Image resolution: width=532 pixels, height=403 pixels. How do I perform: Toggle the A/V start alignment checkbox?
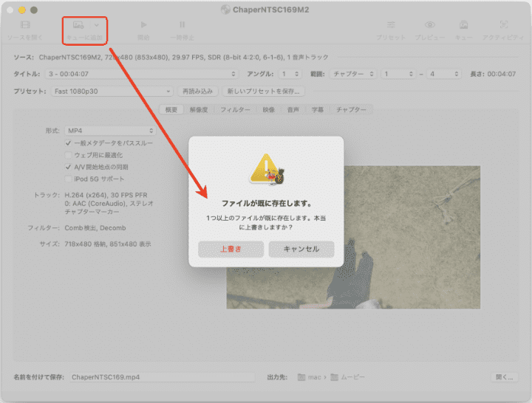[69, 167]
